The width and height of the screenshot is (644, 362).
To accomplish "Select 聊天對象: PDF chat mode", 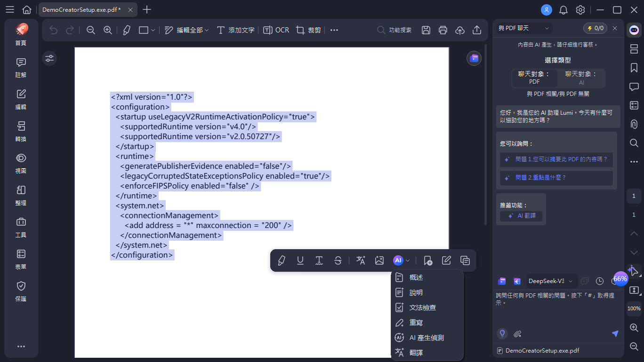I will [534, 78].
